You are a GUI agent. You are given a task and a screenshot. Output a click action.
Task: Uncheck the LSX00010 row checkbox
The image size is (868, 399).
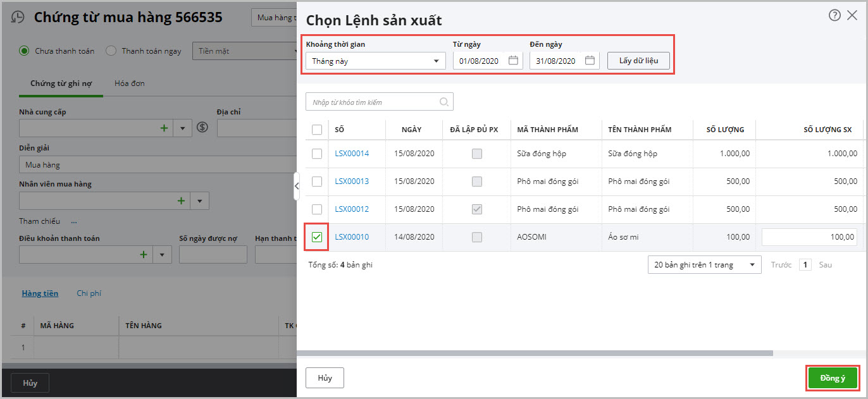coord(317,237)
